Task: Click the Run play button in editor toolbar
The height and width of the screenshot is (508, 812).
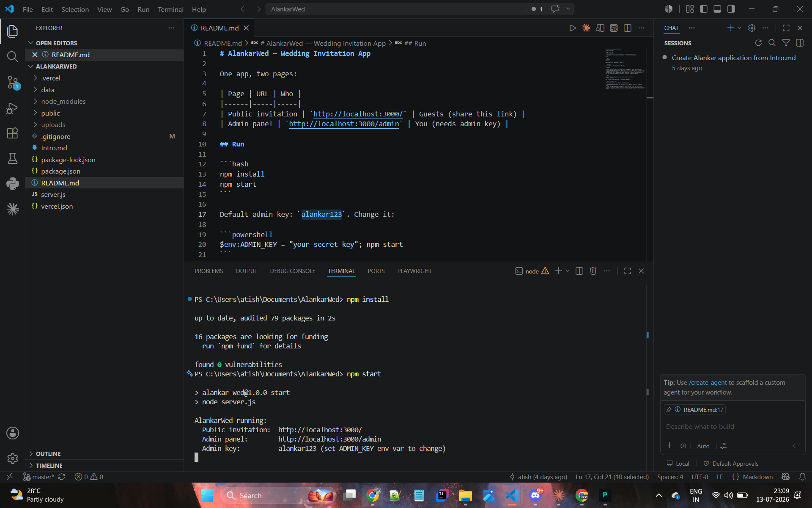Action: point(572,28)
